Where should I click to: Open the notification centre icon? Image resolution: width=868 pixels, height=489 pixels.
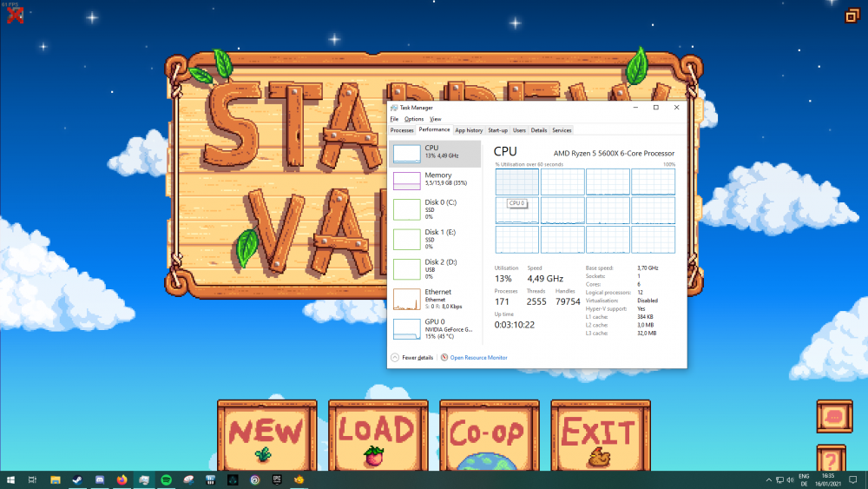(x=853, y=479)
